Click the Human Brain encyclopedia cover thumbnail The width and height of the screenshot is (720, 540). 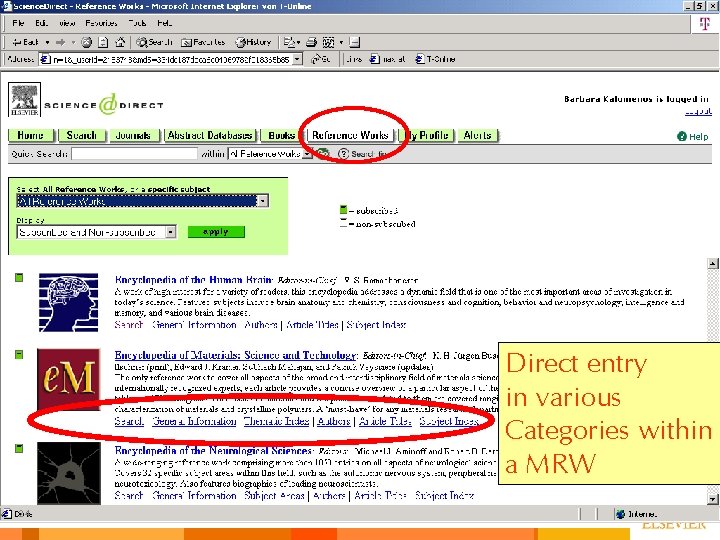68,302
